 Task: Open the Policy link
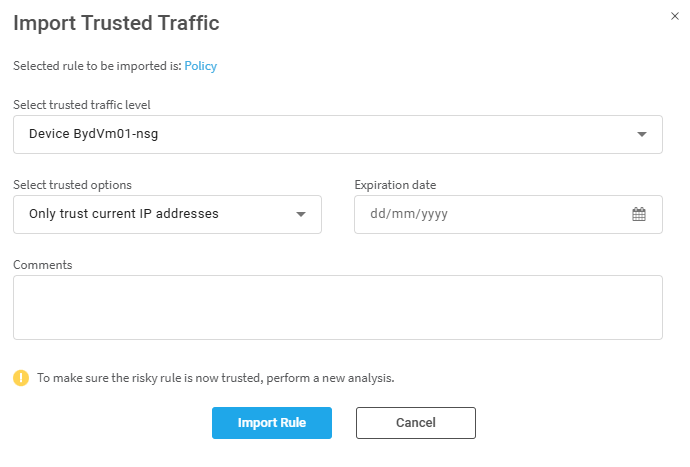[200, 66]
